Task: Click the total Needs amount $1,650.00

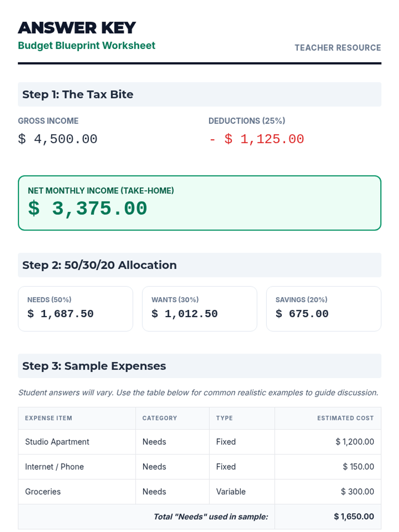Action: (354, 517)
